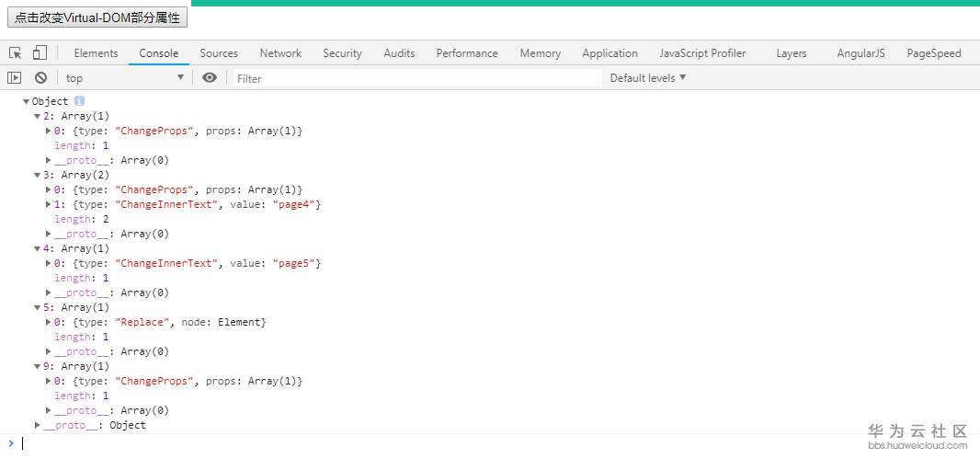The width and height of the screenshot is (980, 459).
Task: Click the 点击改变Virtual-DOM部分属性 button
Action: 97,17
